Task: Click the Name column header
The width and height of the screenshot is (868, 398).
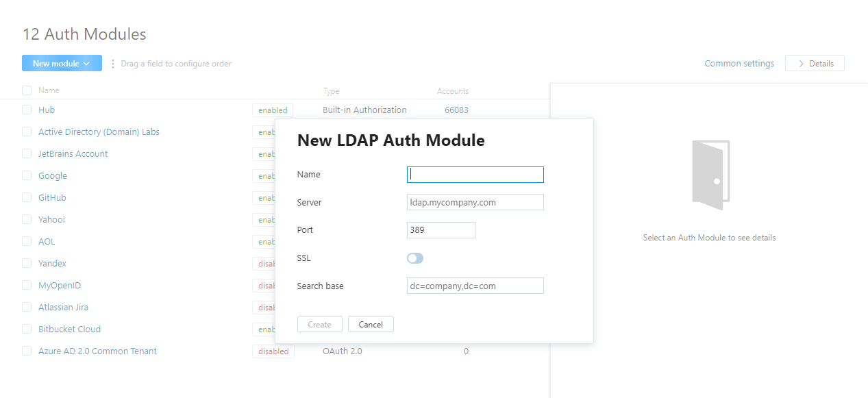Action: 49,90
